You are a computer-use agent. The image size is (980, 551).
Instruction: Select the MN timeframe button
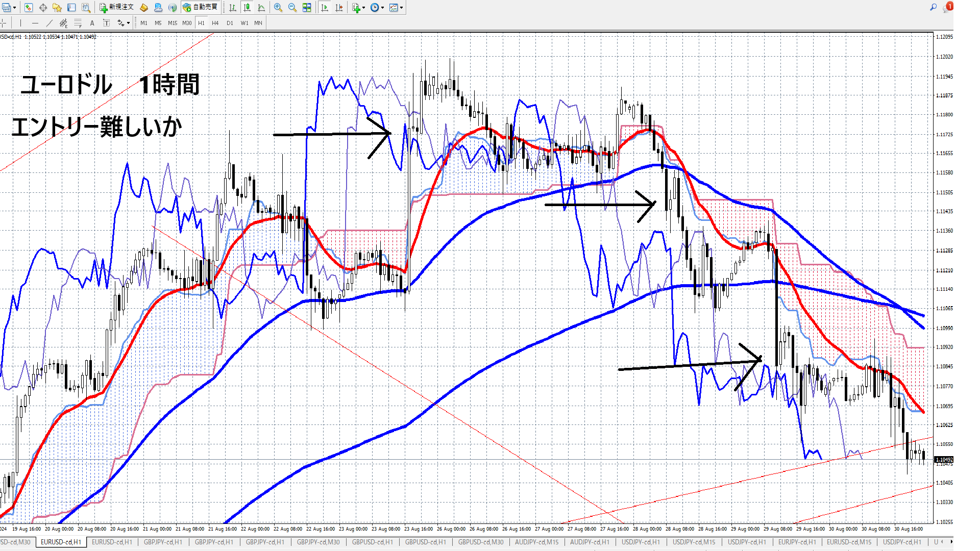[258, 23]
